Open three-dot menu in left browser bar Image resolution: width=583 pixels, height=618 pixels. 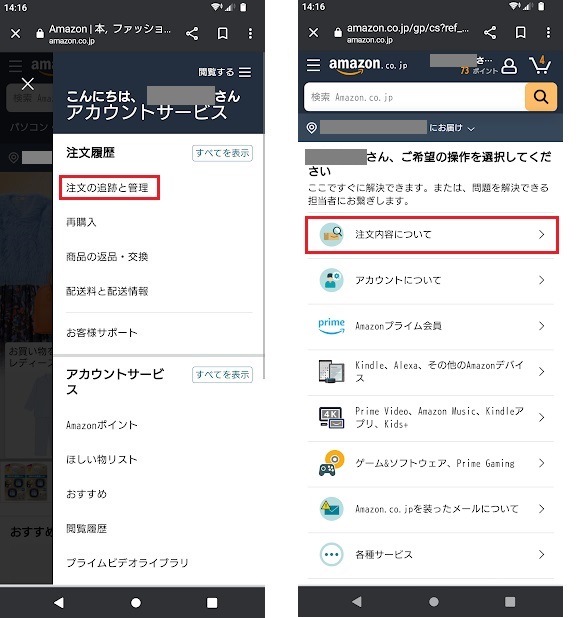(250, 34)
